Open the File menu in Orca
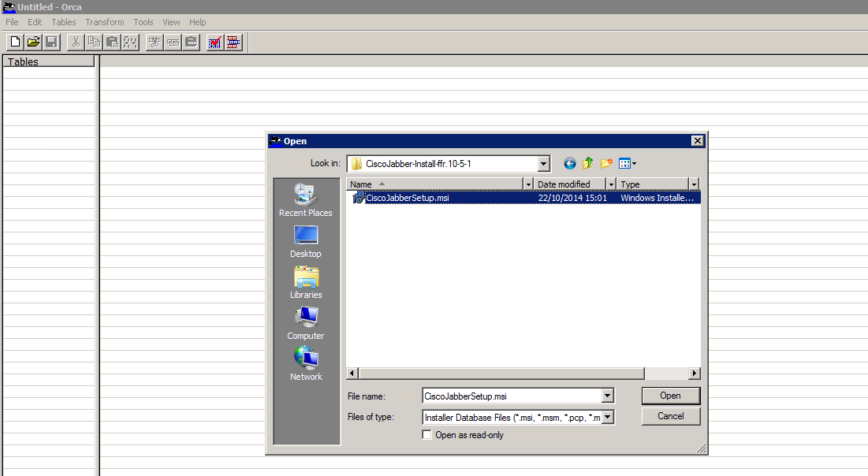This screenshot has width=868, height=476. tap(12, 22)
